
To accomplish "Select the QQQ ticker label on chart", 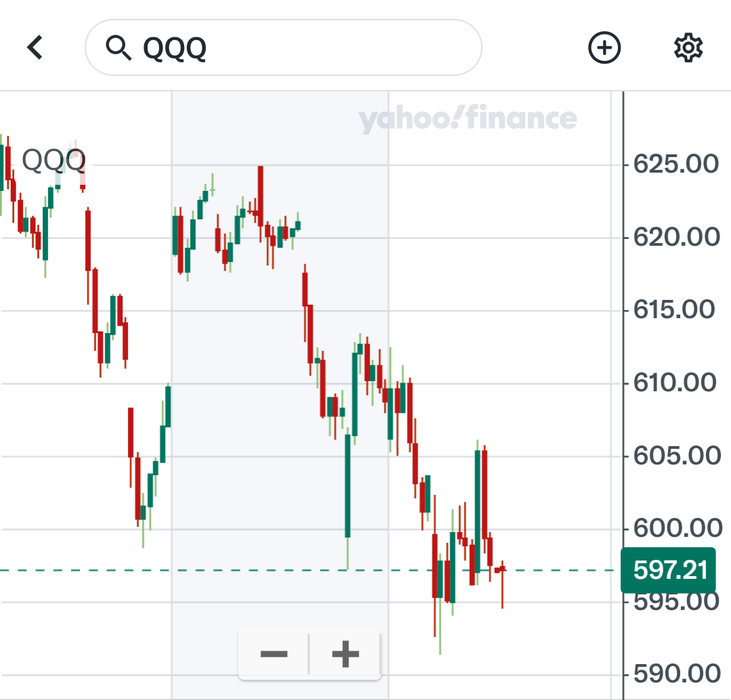I will click(x=54, y=160).
